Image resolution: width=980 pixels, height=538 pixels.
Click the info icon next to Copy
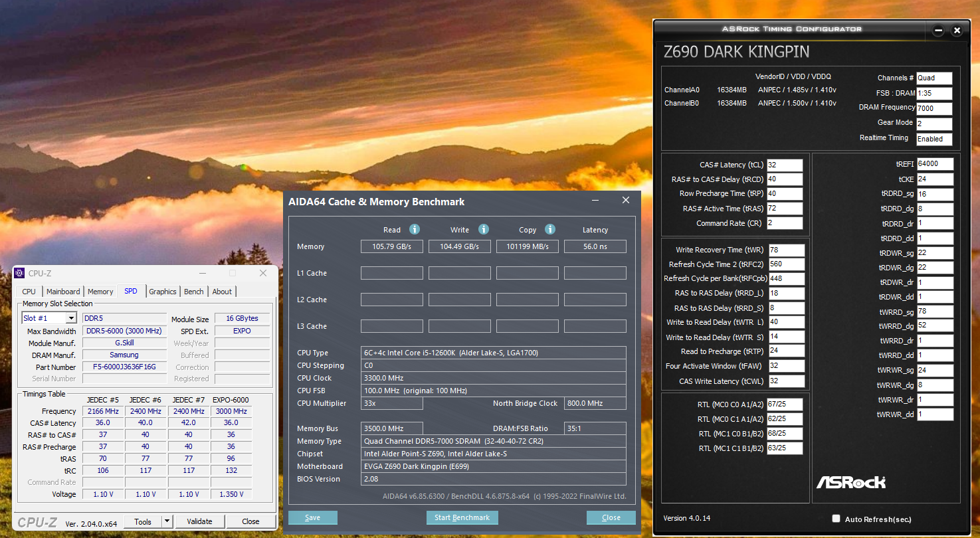tap(550, 229)
